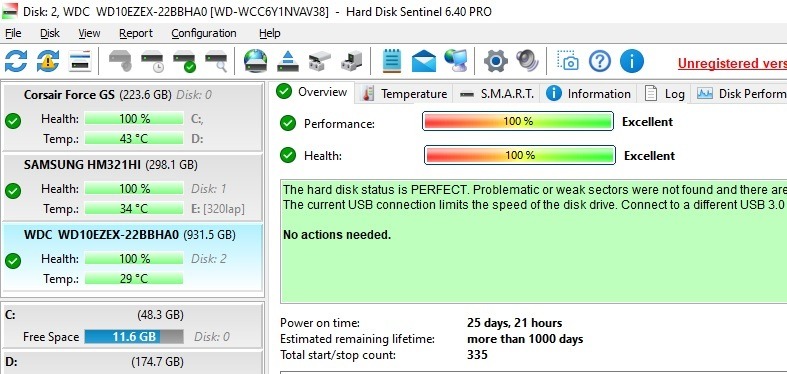The image size is (787, 374).
Task: Click the C: free space bar
Action: click(x=134, y=337)
